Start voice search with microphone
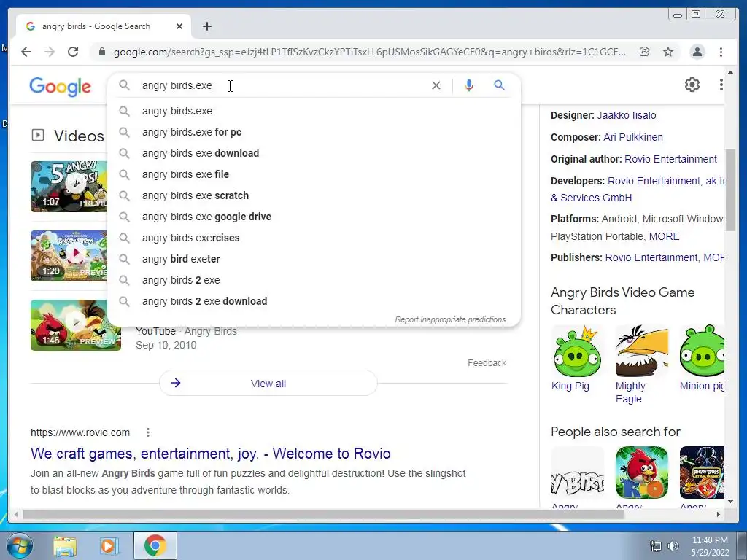The width and height of the screenshot is (747, 560). tap(469, 85)
